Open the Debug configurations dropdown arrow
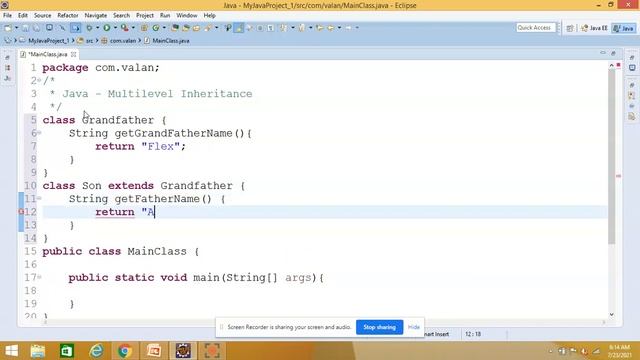640x360 pixels. (x=97, y=28)
